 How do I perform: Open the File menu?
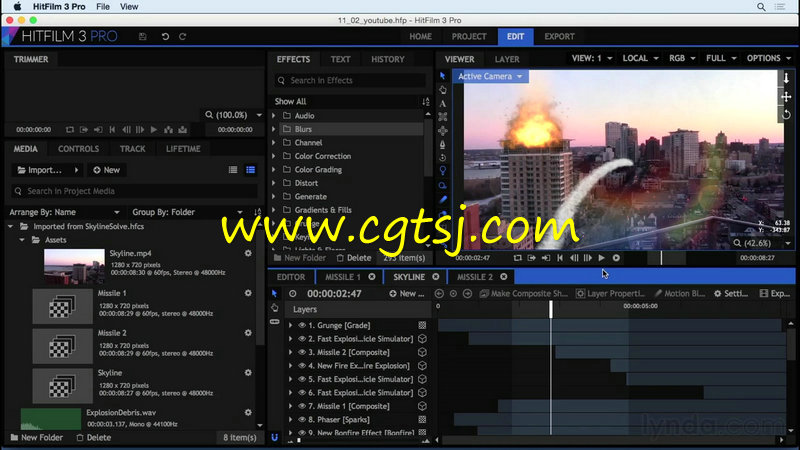click(103, 7)
